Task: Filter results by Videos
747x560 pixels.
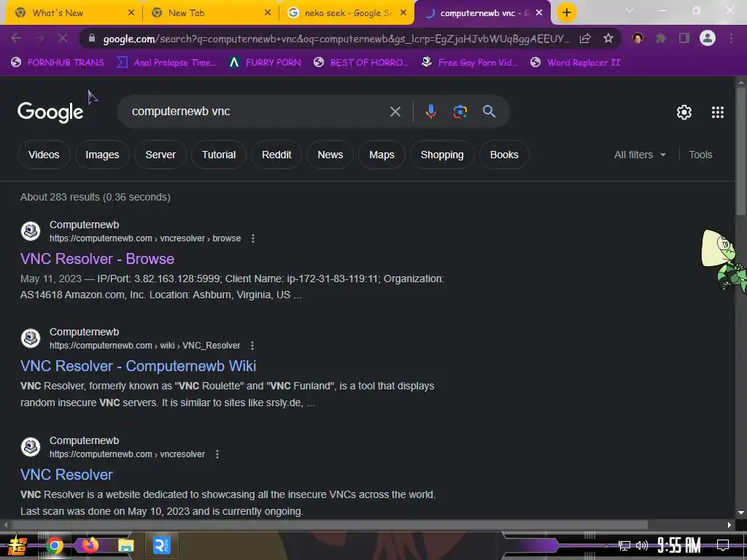Action: [44, 155]
